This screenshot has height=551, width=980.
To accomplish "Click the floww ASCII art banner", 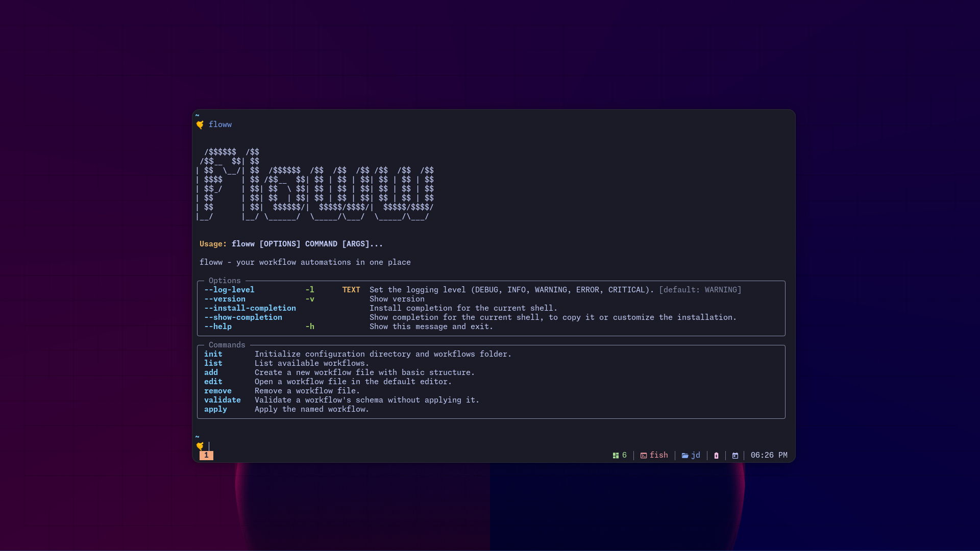I will [315, 184].
